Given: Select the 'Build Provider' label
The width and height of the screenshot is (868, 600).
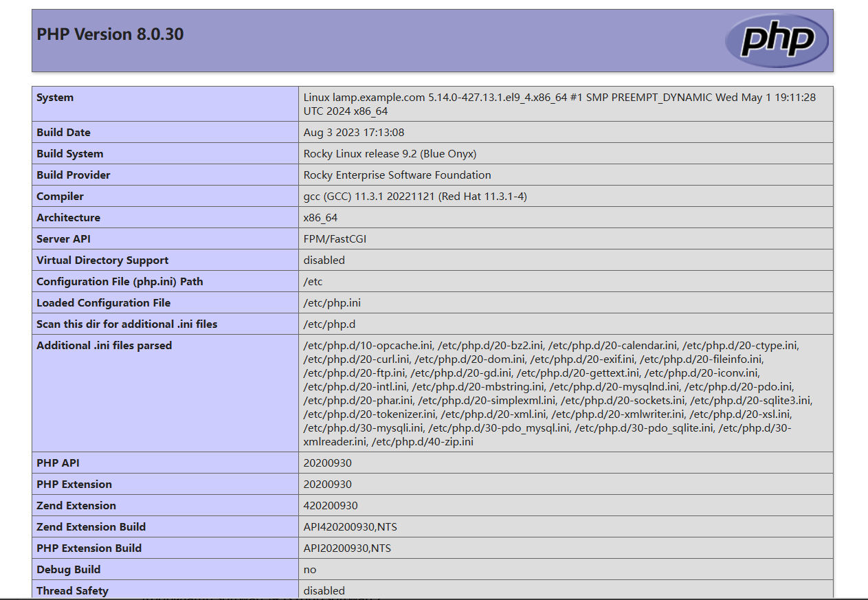Looking at the screenshot, I should 74,175.
